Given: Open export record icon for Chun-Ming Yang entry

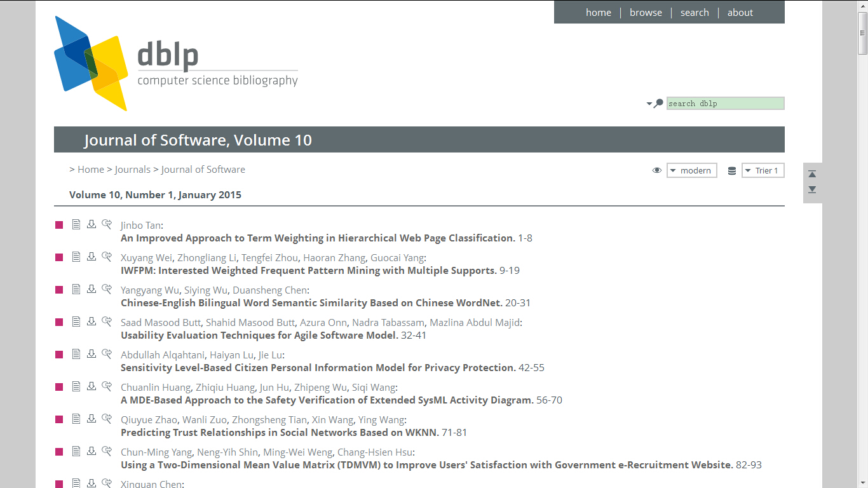Looking at the screenshot, I should tap(92, 451).
